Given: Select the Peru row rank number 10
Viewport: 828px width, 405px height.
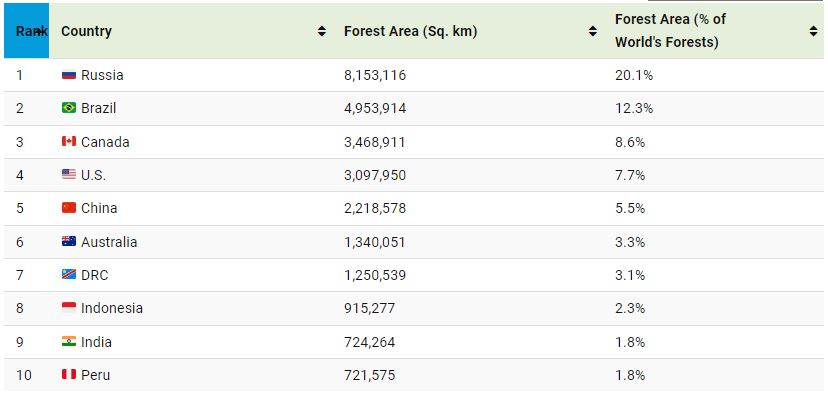Looking at the screenshot, I should point(24,375).
